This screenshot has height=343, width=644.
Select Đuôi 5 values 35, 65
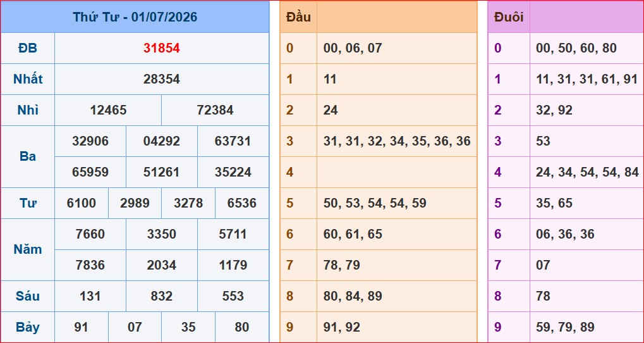[554, 203]
